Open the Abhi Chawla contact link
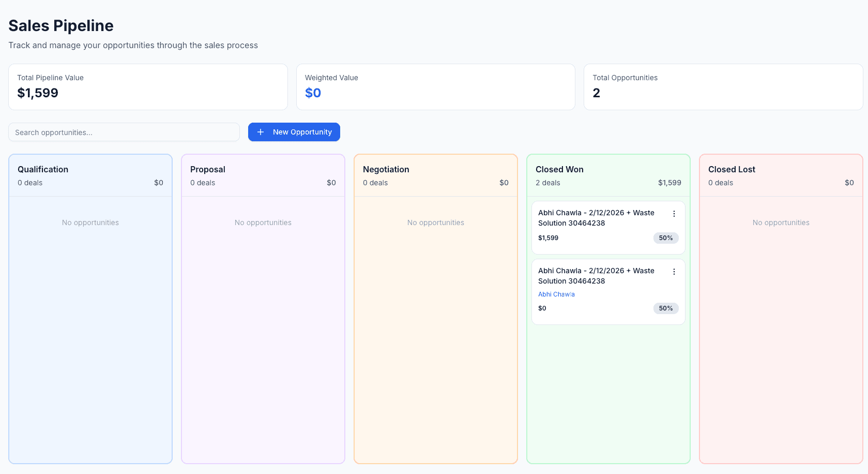This screenshot has width=868, height=474. point(556,294)
